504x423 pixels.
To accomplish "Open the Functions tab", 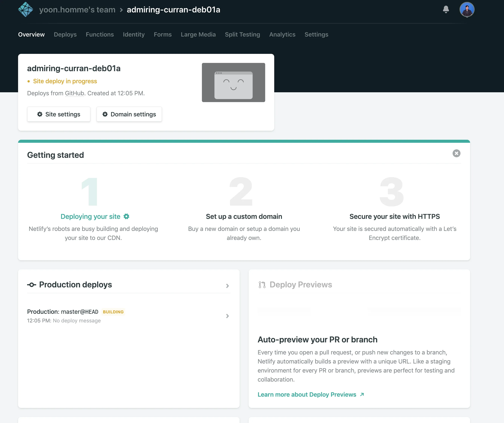I will point(100,34).
